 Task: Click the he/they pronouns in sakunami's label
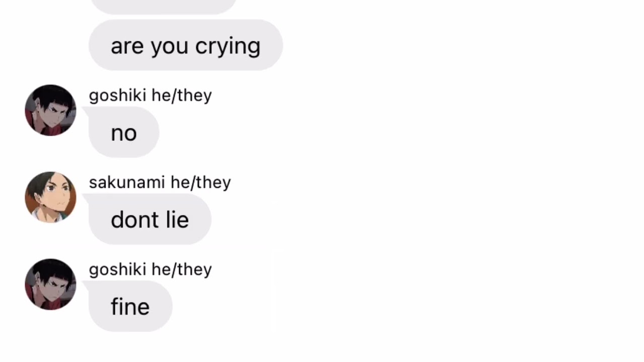[201, 183]
